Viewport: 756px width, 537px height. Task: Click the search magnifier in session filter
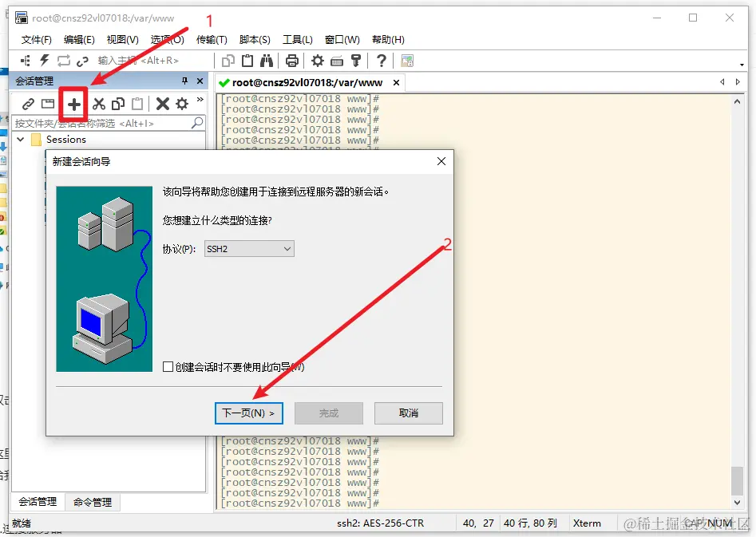196,123
